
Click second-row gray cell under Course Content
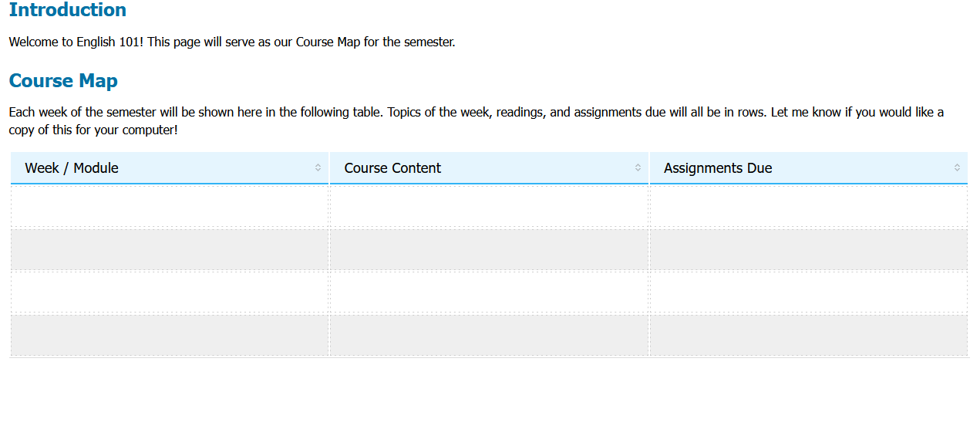(x=489, y=249)
